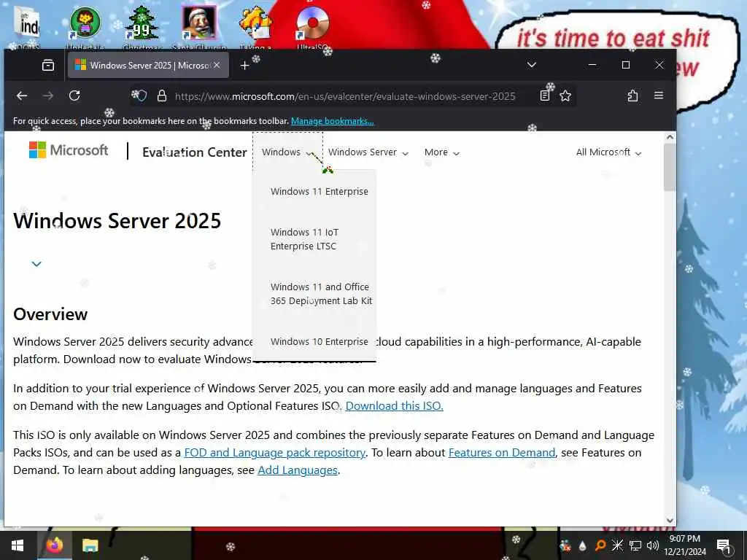Screen dimensions: 747x560
Task: Open the Santa Claus desktop shortcut
Action: pyautogui.click(x=199, y=28)
